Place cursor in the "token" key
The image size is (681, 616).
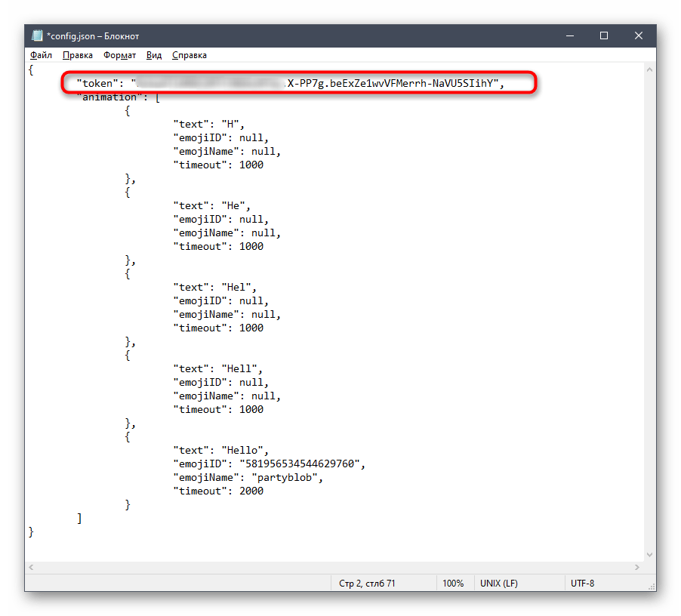point(97,83)
